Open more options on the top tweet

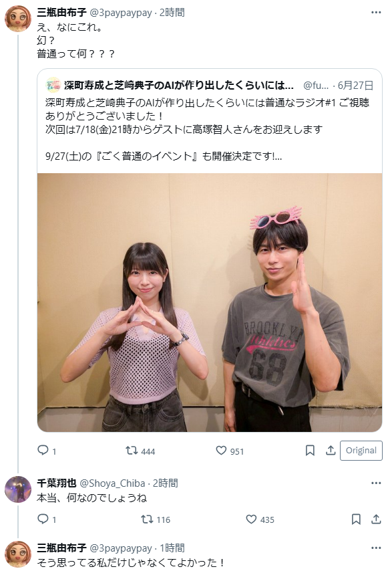pyautogui.click(x=376, y=12)
